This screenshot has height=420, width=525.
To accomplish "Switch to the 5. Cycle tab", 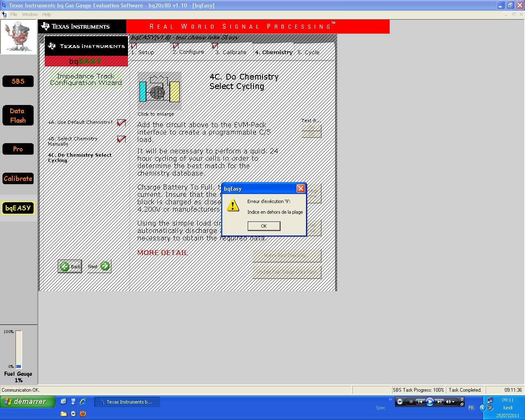I will coord(308,52).
